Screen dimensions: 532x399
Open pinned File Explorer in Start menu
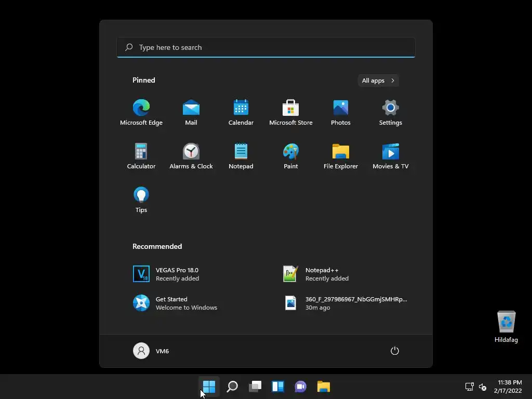point(341,156)
